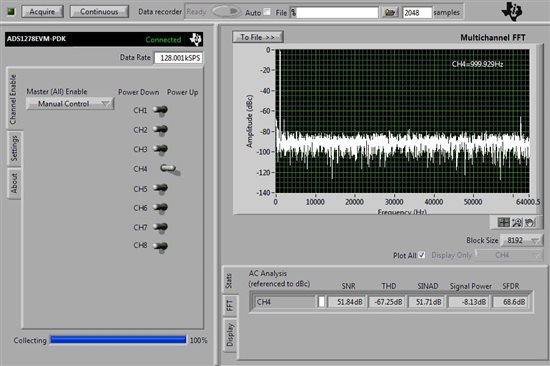Click the green status LED indicator
This screenshot has width=550, height=366.
tap(11, 12)
